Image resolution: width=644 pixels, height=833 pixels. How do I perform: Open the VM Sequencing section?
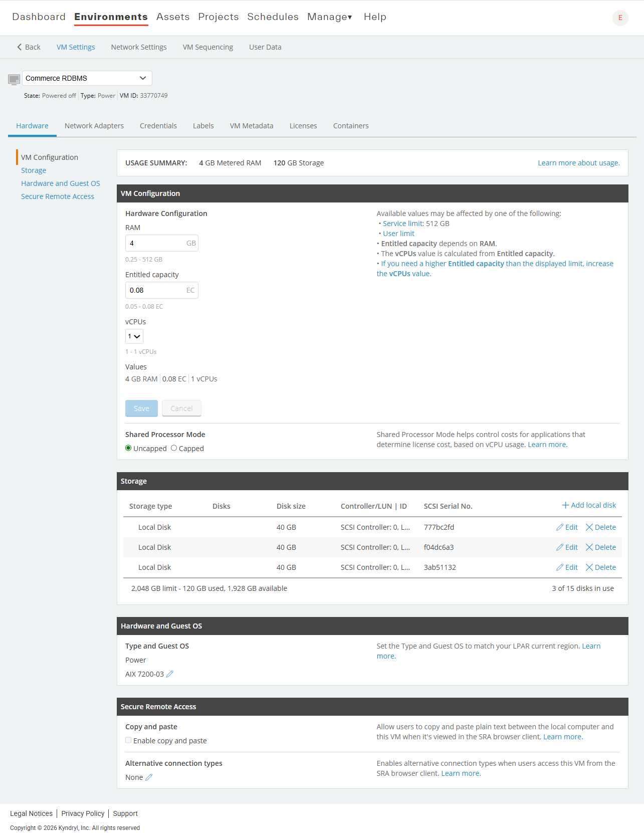pyautogui.click(x=208, y=47)
